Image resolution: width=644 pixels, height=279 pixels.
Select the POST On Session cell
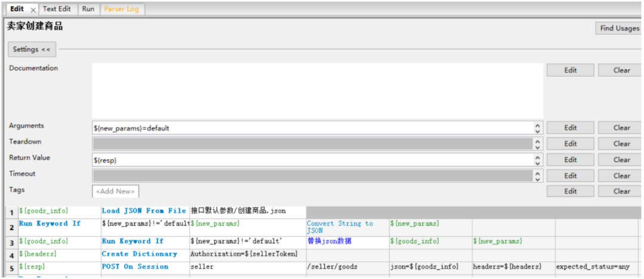point(145,268)
